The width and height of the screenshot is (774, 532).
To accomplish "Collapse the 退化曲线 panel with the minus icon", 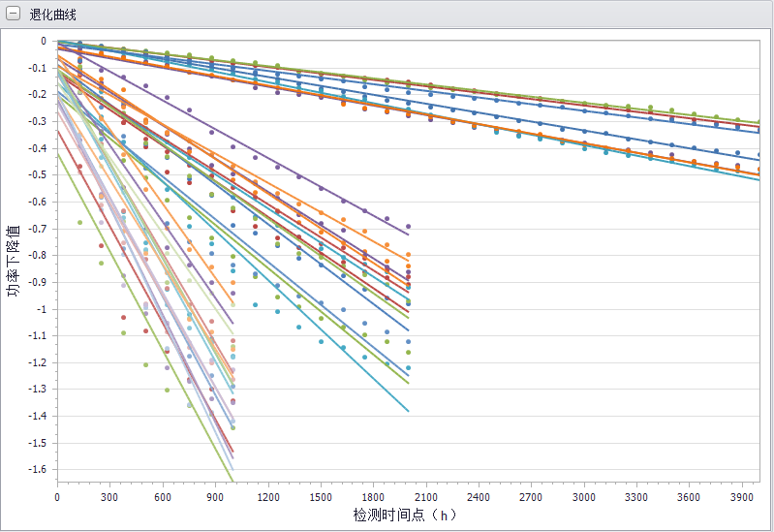I will click(13, 15).
